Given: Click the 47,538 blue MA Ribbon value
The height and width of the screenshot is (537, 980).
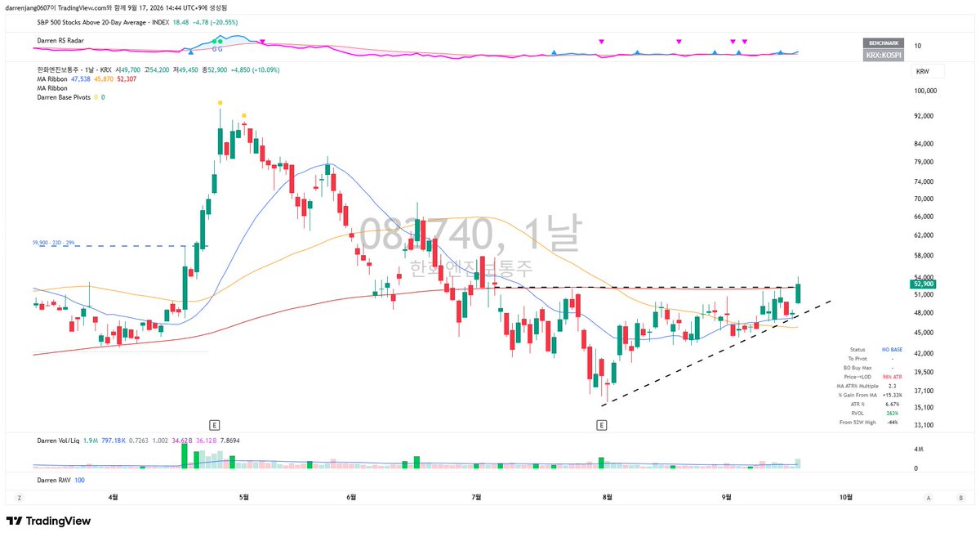Looking at the screenshot, I should click(82, 79).
